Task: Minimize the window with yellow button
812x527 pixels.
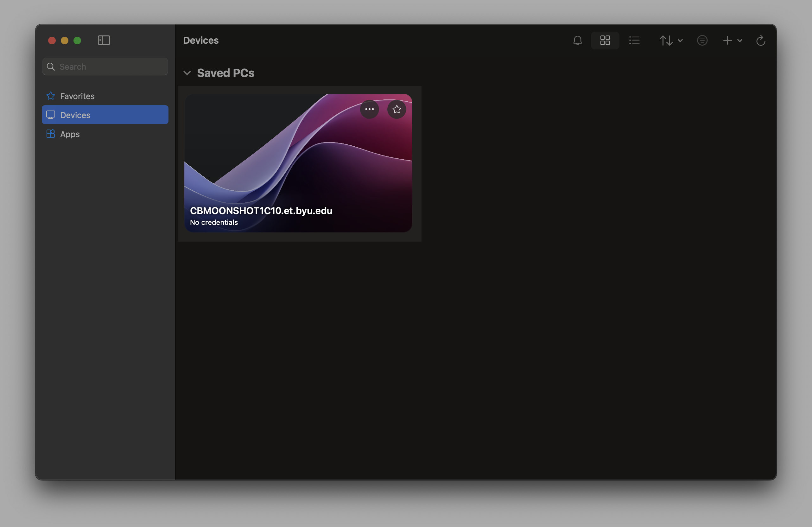Action: click(x=65, y=41)
